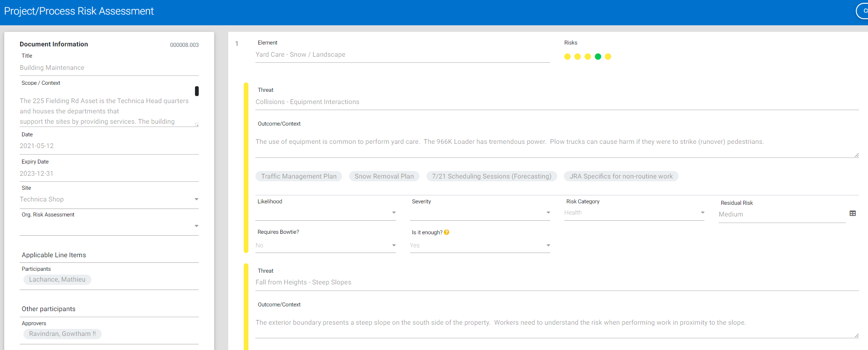Click the resize handle of the first Outcome/Context box
This screenshot has width=868, height=350.
pyautogui.click(x=856, y=155)
